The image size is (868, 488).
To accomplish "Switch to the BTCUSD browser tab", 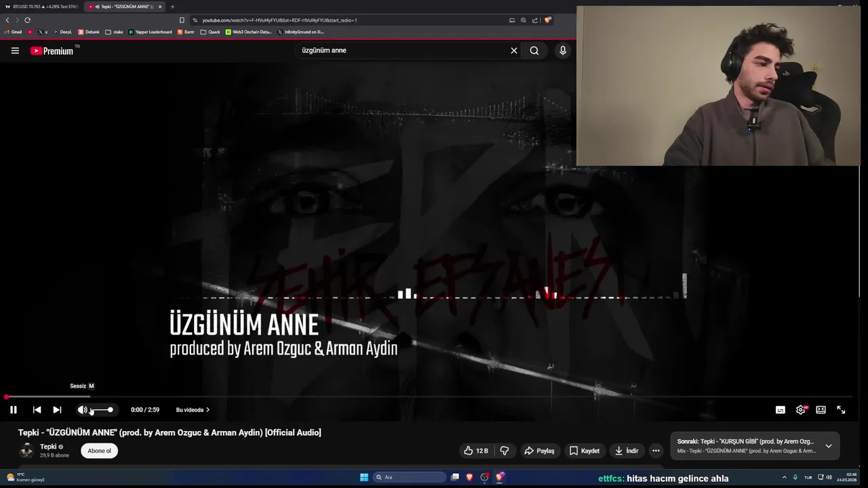I will [42, 7].
